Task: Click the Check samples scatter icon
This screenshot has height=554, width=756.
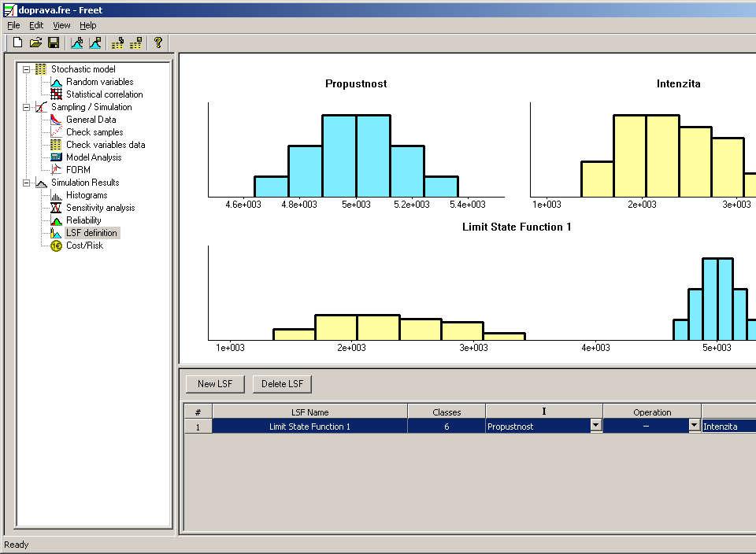Action: (x=57, y=132)
